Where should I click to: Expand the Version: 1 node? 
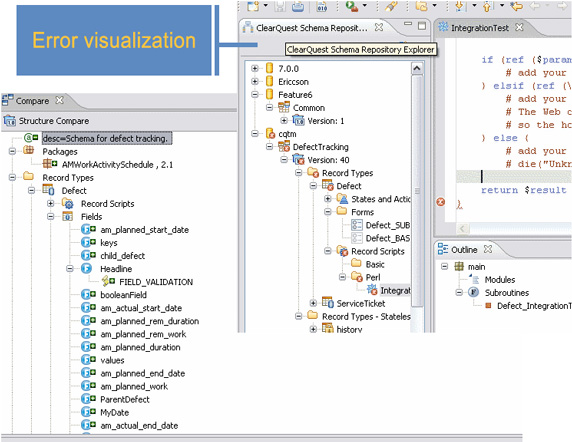point(284,120)
